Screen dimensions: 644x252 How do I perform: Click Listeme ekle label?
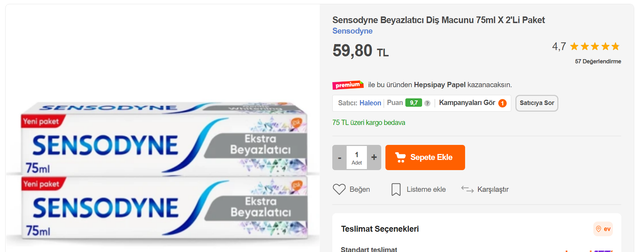coord(426,189)
